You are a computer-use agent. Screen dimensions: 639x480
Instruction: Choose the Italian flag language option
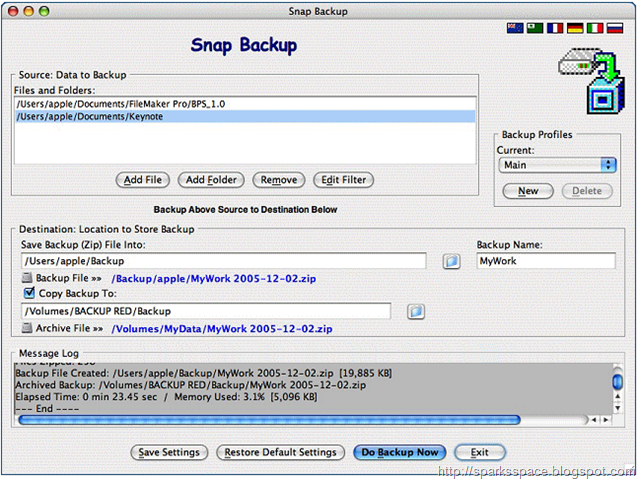coord(595,28)
